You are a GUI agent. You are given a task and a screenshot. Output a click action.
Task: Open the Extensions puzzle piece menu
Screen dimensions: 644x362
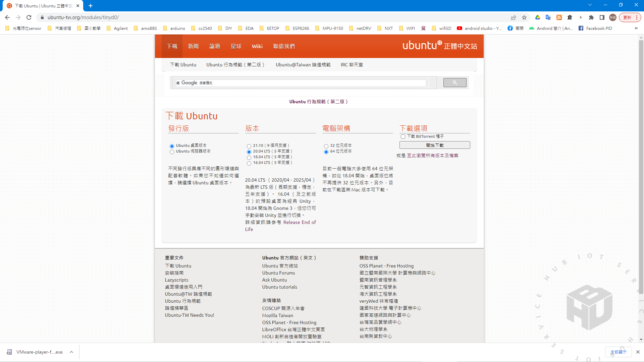(x=591, y=17)
